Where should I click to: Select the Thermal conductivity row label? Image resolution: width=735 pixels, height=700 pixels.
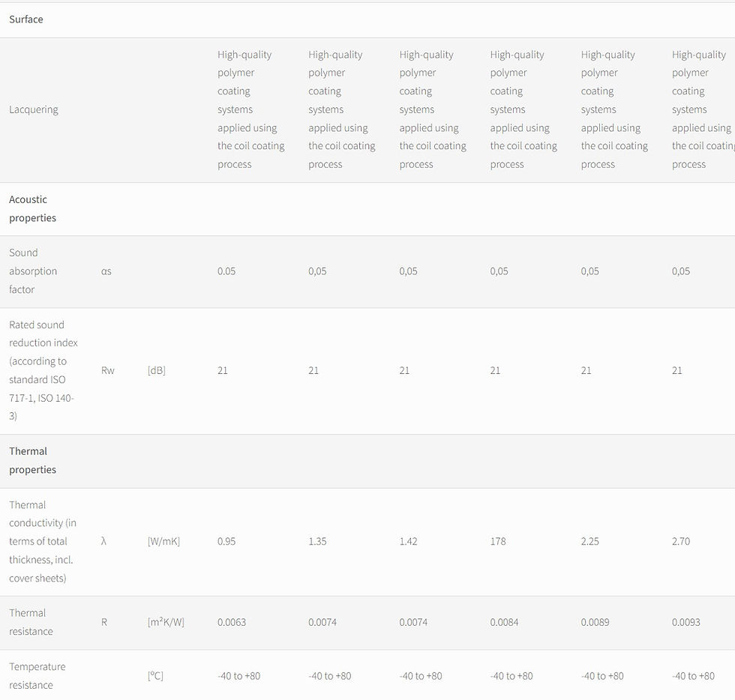42,541
